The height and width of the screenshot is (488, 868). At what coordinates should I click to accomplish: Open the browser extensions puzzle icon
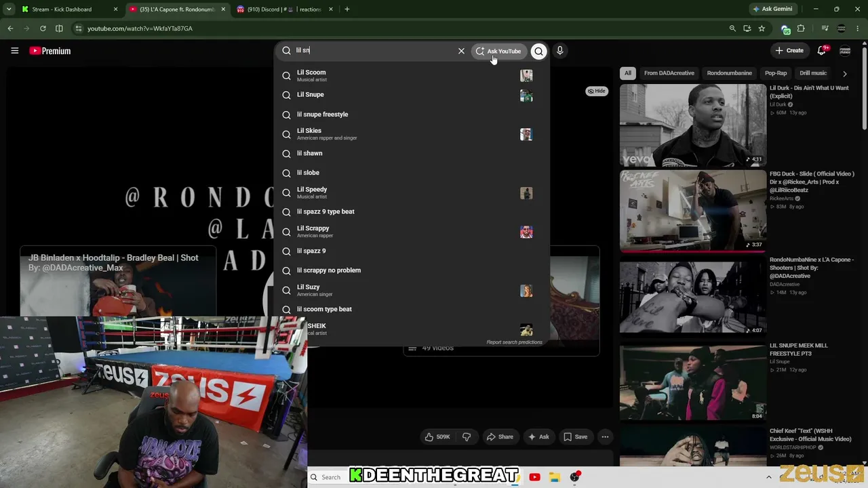801,28
